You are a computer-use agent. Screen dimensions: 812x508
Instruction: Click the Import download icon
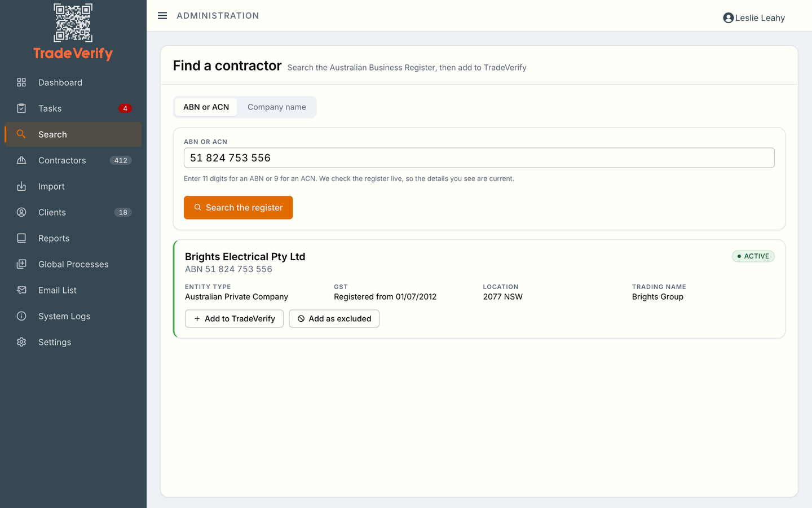[x=21, y=186]
